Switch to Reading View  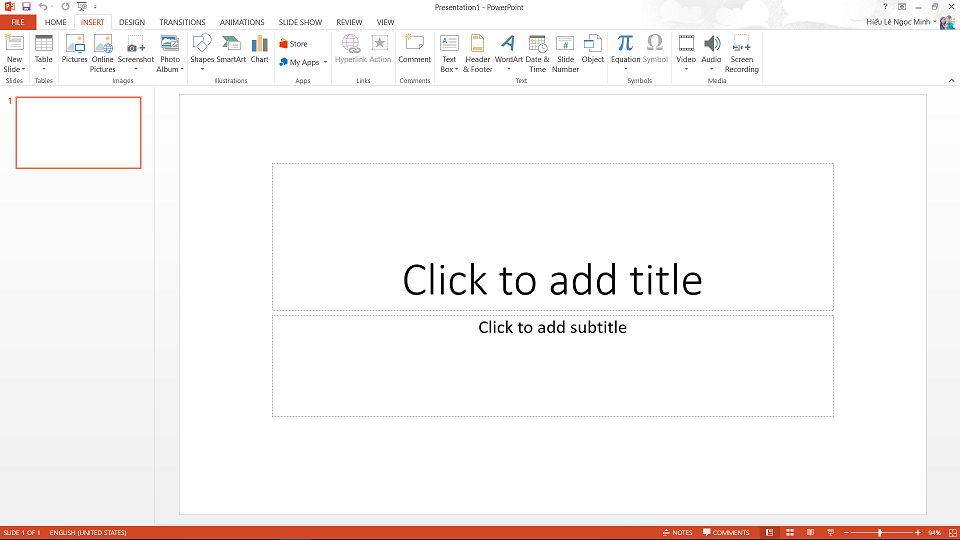pos(810,533)
